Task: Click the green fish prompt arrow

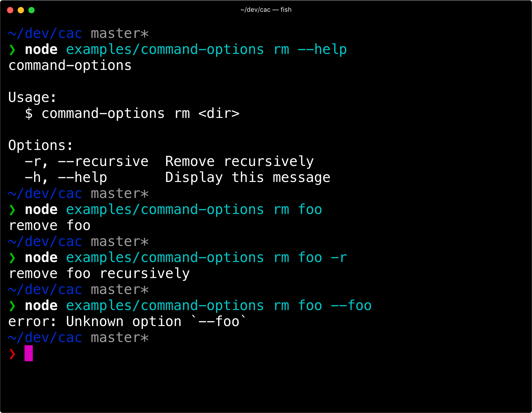Action: pyautogui.click(x=12, y=49)
